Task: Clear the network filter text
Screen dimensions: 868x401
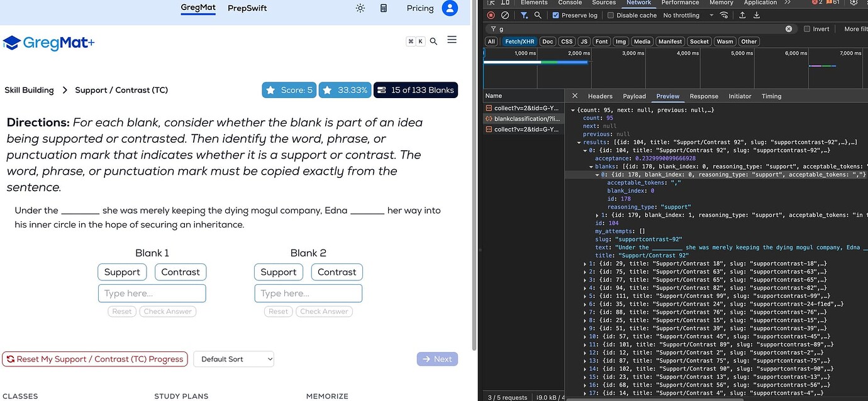Action: pyautogui.click(x=789, y=29)
